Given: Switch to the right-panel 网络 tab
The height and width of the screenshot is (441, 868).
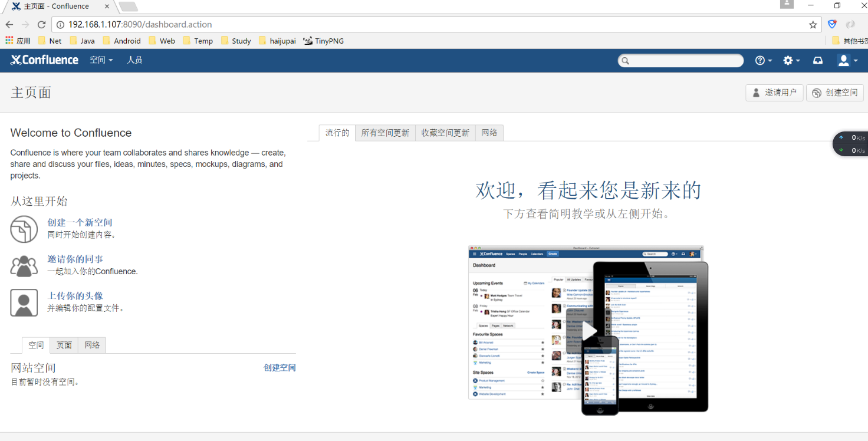Looking at the screenshot, I should click(489, 133).
